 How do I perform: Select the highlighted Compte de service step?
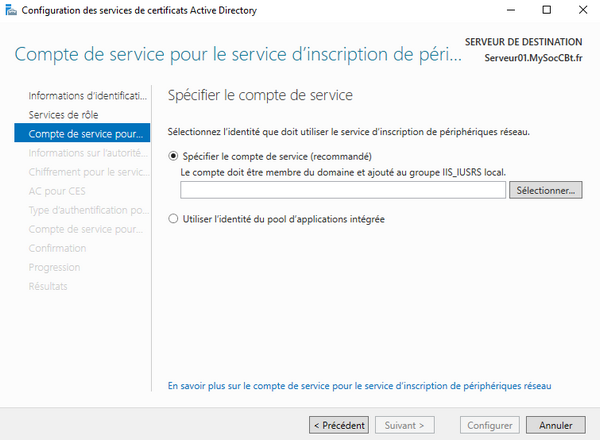[87, 134]
